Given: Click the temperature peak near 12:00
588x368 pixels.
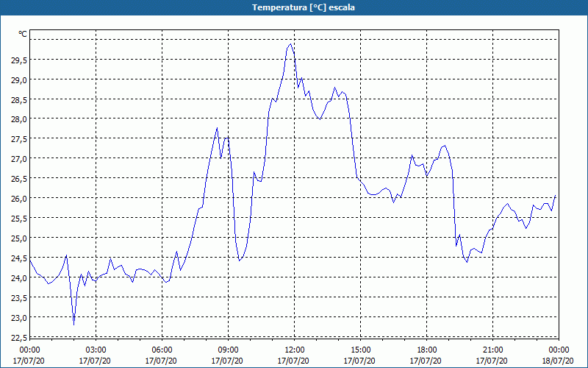Looking at the screenshot, I should (290, 44).
